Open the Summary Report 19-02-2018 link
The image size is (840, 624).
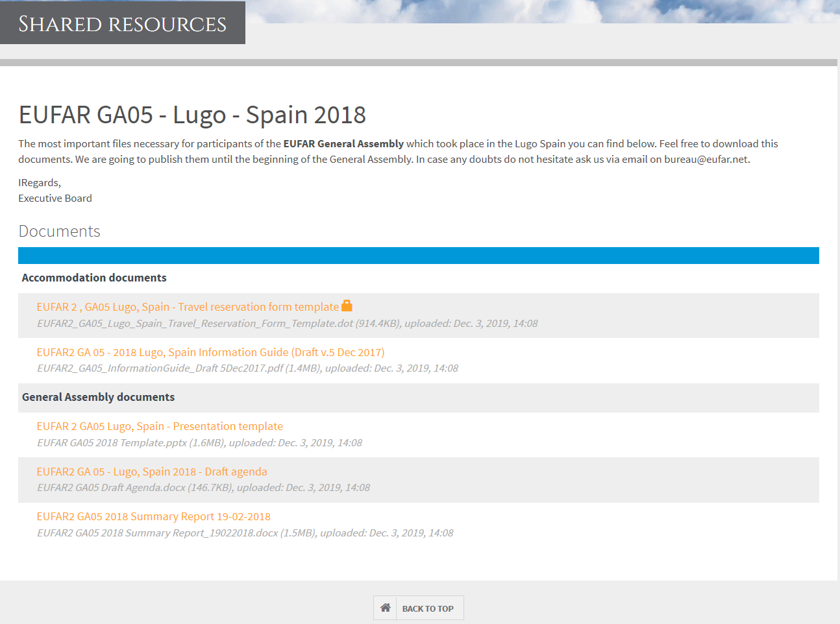[x=153, y=516]
